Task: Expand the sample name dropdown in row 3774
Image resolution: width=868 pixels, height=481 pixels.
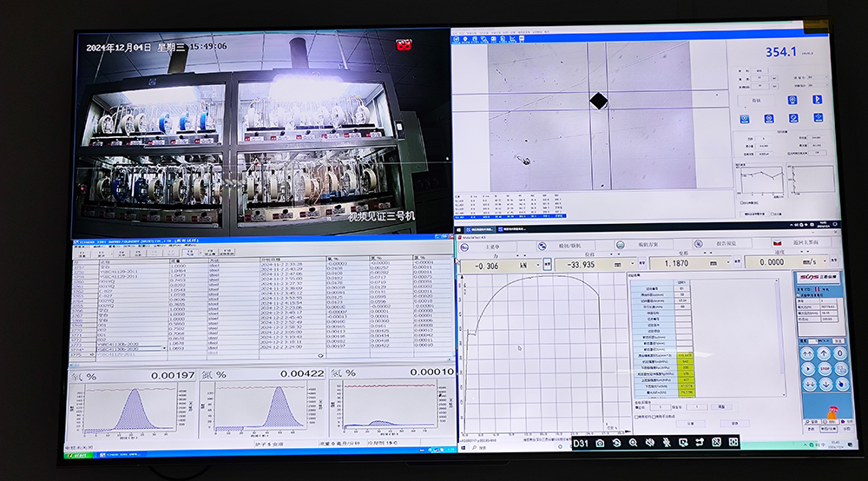Action: tap(165, 347)
